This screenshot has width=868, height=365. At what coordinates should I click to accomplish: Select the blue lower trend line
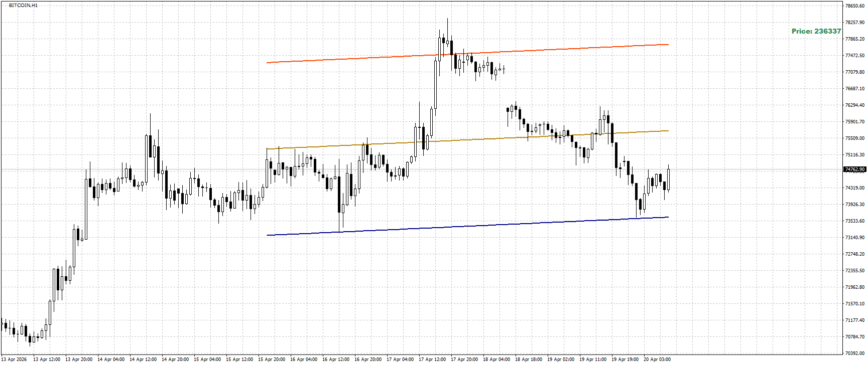467,226
